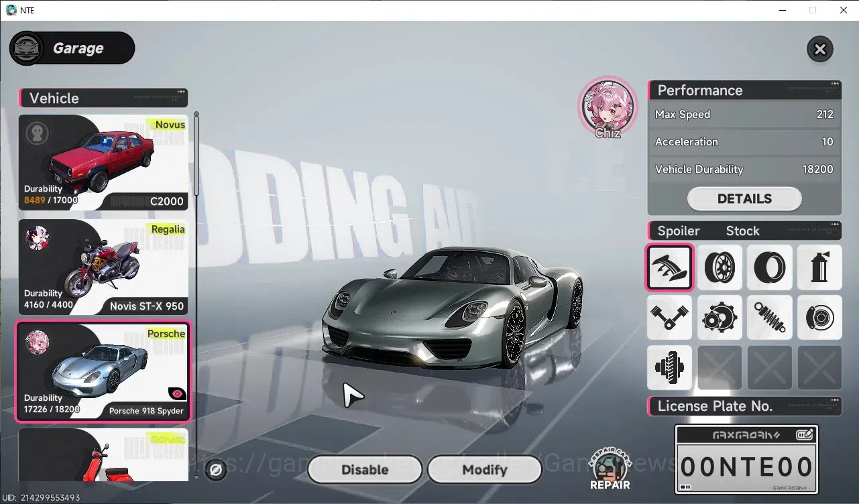Click the NTE app icon in title bar

11,10
